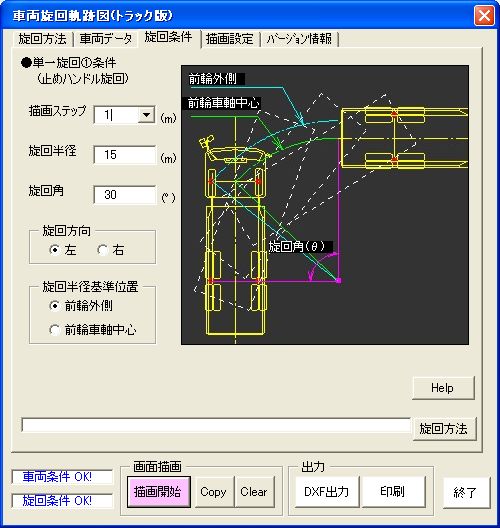This screenshot has height=528, width=500.
Task: Switch to the 描画設定 tab
Action: click(x=230, y=39)
